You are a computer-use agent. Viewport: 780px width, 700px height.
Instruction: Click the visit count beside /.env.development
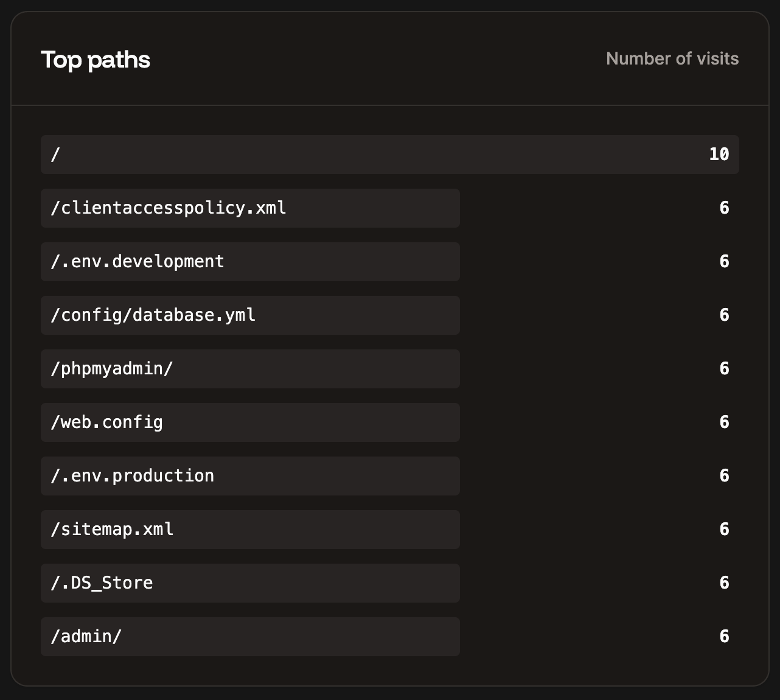(x=724, y=261)
